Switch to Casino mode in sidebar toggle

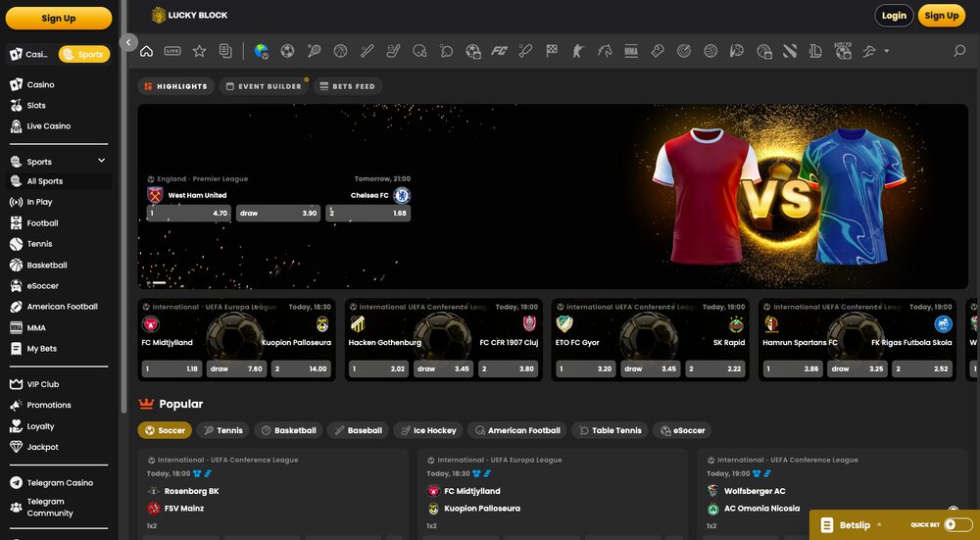(x=29, y=54)
